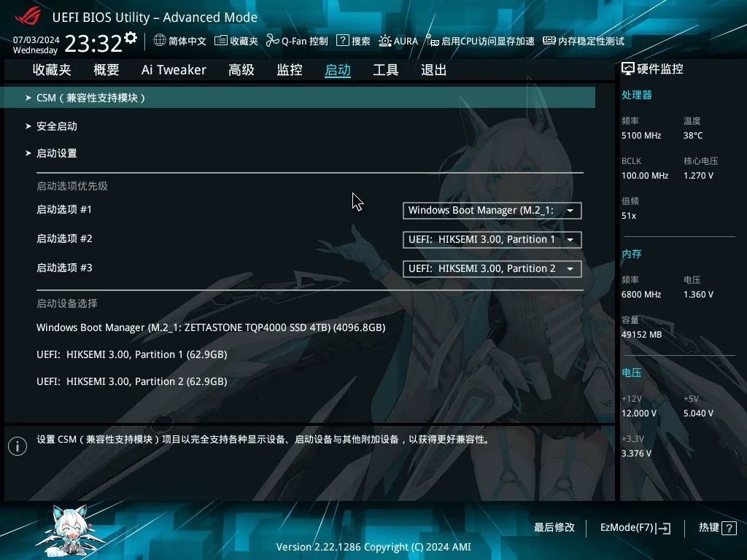Open 启动选项 #3 dropdown
The width and height of the screenshot is (747, 560).
pos(492,268)
